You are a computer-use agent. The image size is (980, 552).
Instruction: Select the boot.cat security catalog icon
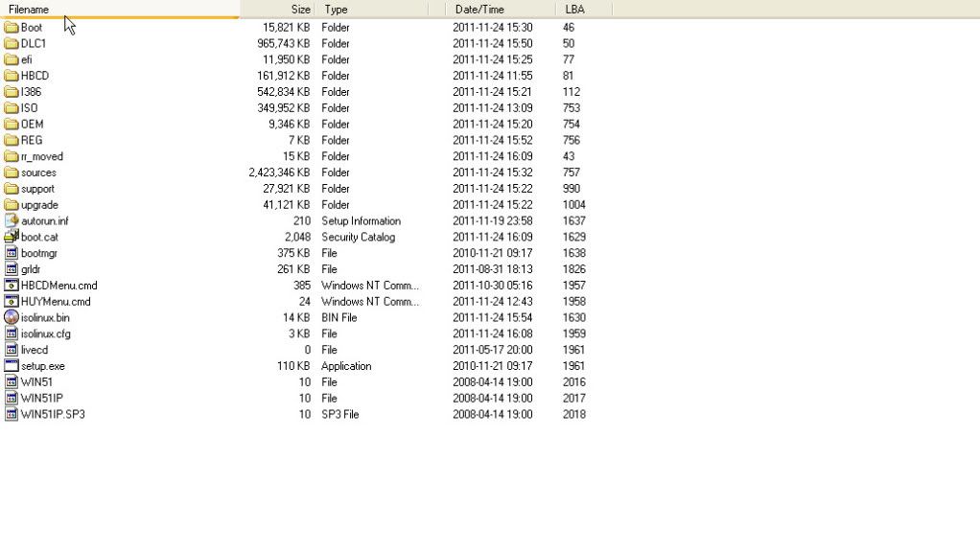pos(12,237)
